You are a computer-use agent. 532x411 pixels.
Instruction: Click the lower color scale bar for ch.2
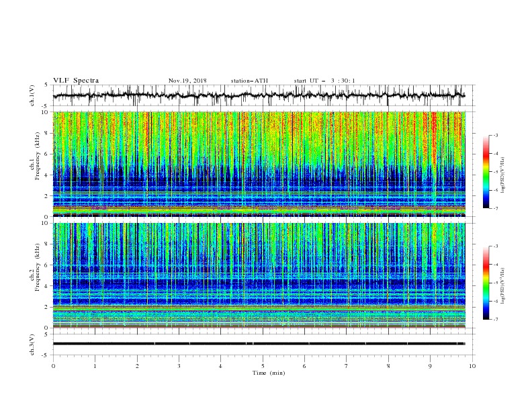[x=486, y=283]
